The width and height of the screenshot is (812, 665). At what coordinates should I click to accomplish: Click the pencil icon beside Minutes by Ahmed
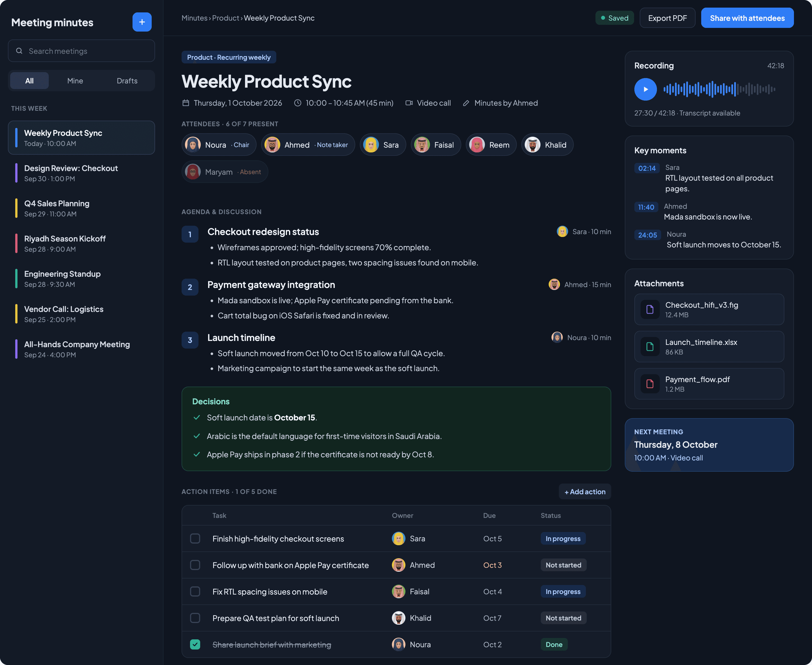(x=466, y=103)
